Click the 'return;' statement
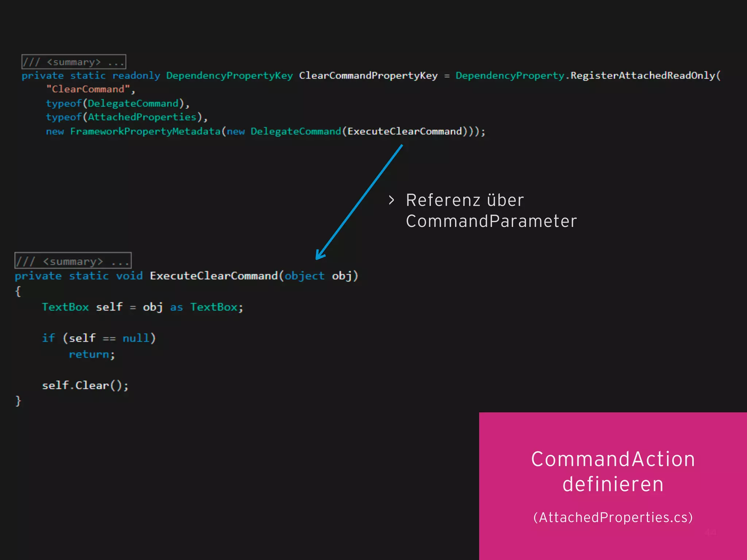747x560 pixels. point(92,354)
